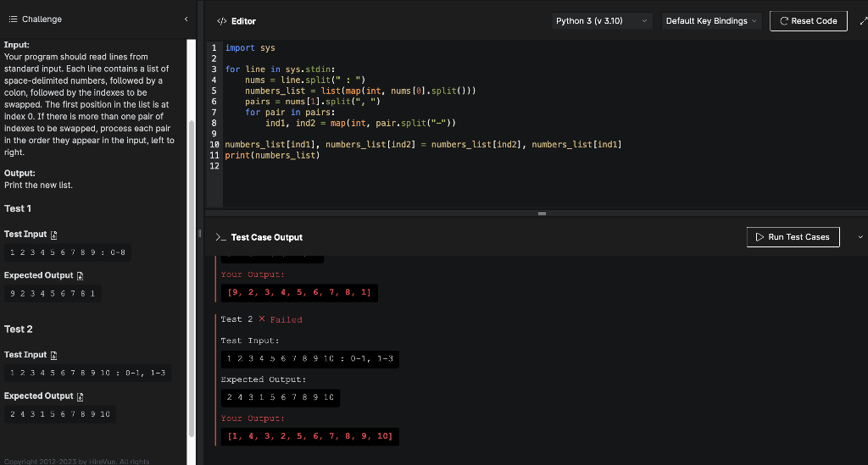Open the Default Key Bindings dropdown
Screen dimensions: 868x465
coord(711,21)
